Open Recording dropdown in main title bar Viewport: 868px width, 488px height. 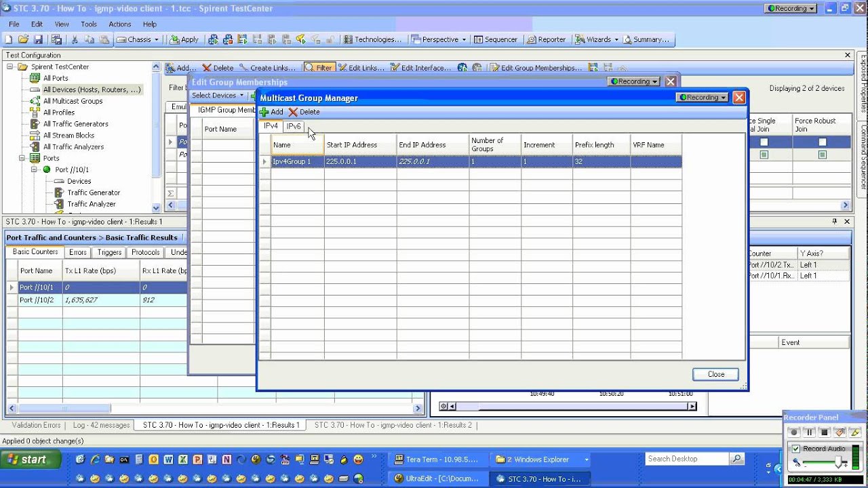click(x=791, y=9)
